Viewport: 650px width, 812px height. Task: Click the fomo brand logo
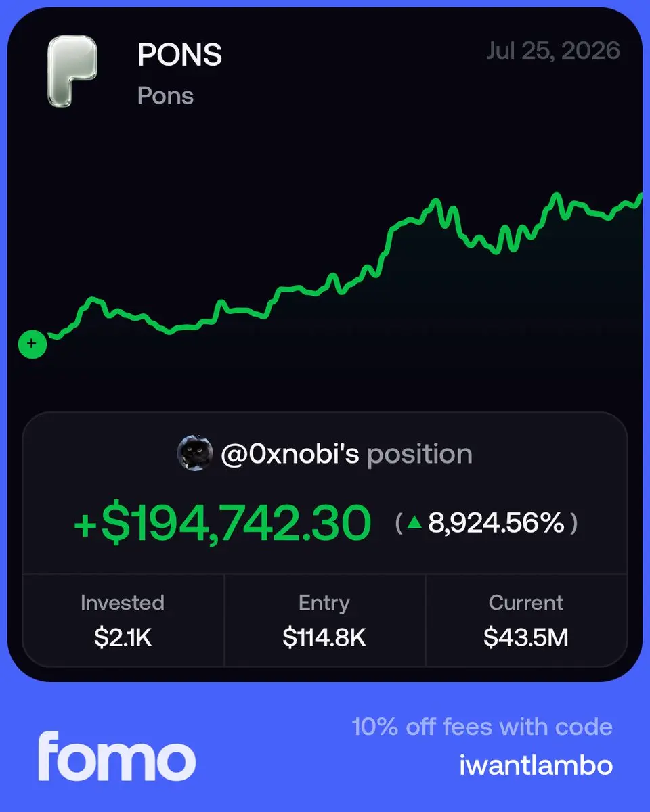(116, 755)
